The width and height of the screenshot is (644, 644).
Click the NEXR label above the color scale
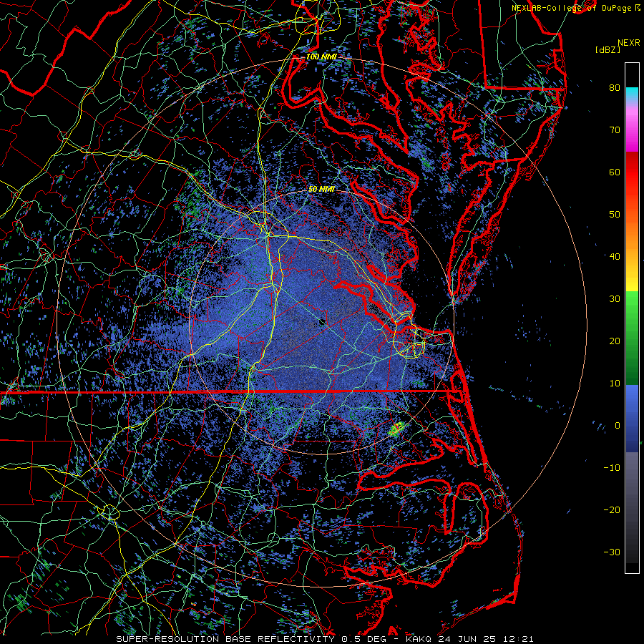coord(628,43)
